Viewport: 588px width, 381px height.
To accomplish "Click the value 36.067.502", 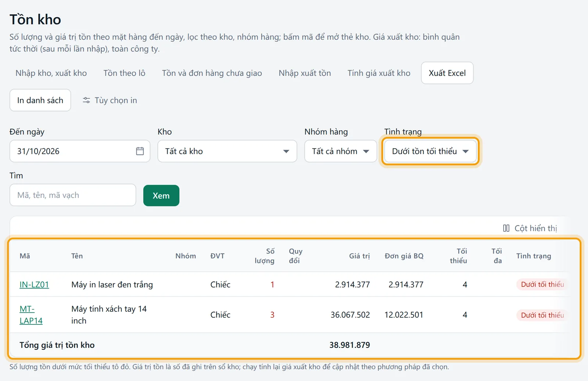I will pos(350,315).
